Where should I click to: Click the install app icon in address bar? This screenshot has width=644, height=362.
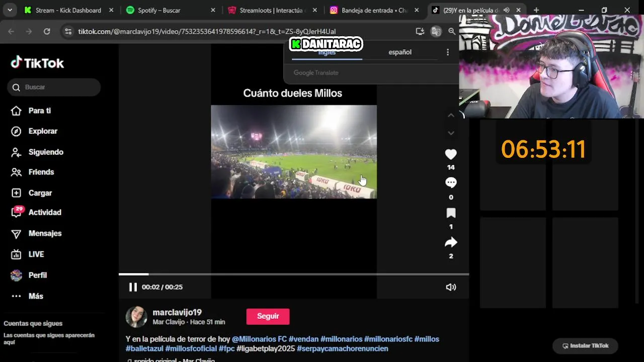click(420, 31)
